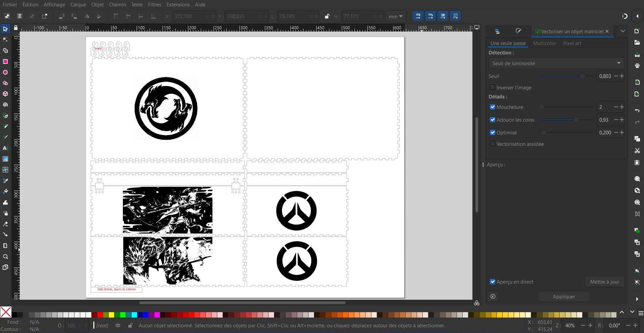Viewport: 644px width, 333px height.
Task: Select the Spiral tool
Action: pos(5,105)
